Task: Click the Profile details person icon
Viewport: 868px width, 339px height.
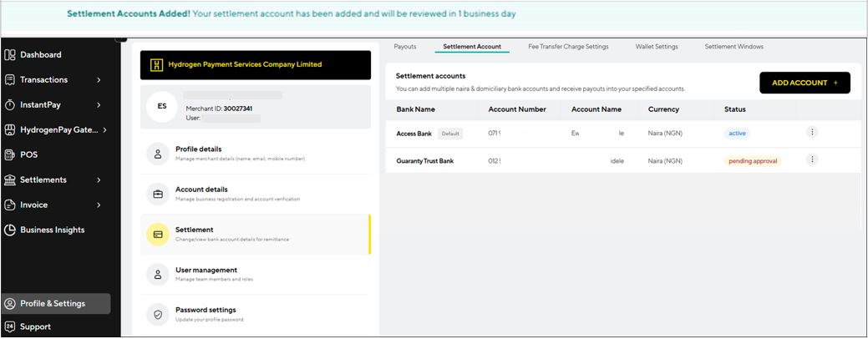Action: pyautogui.click(x=158, y=154)
